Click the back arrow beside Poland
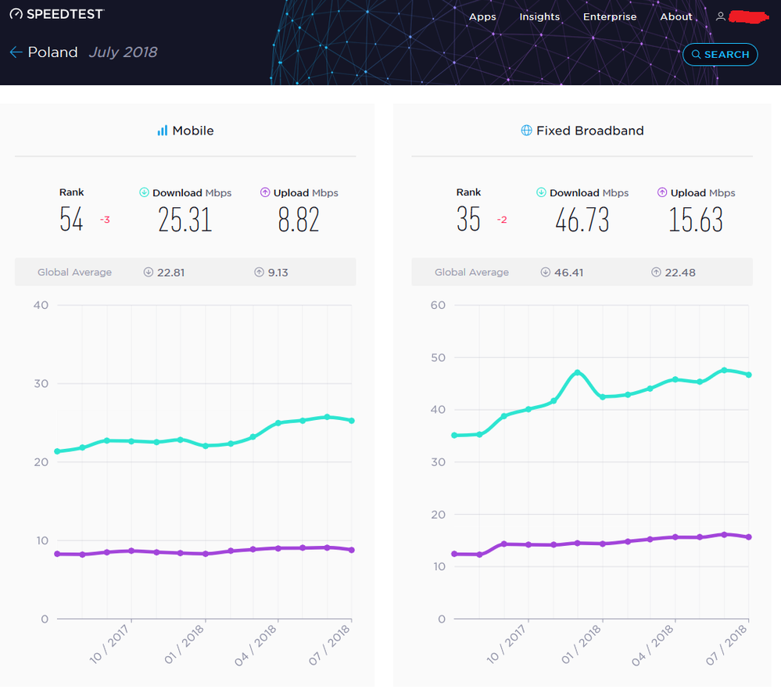Screen dimensions: 781x700 tap(16, 52)
